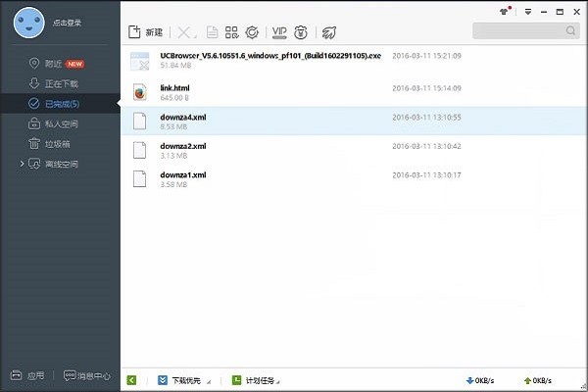Image resolution: width=588 pixels, height=392 pixels.
Task: Expand the 离线空间 tree item
Action: pos(23,164)
